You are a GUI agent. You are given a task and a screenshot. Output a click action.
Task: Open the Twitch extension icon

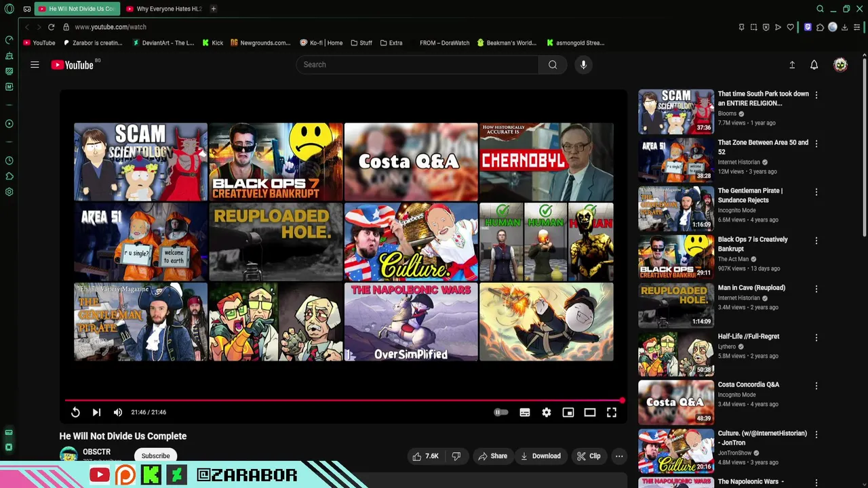click(x=808, y=27)
